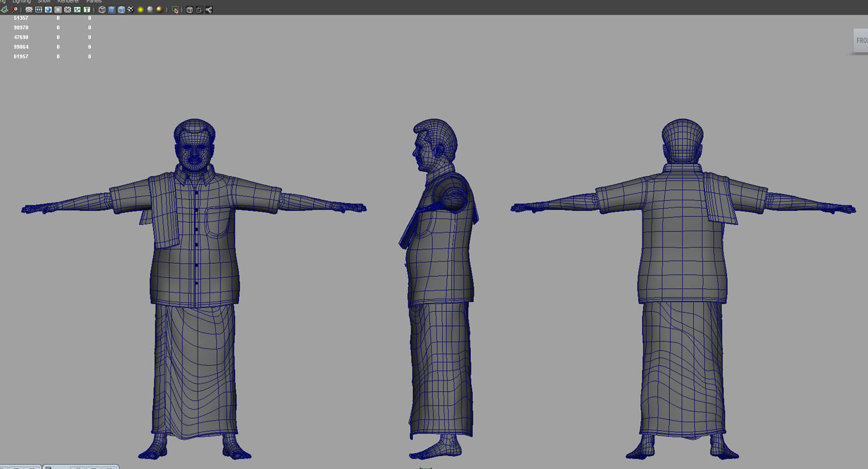Viewport: 868px width, 469px height.
Task: Open the Panels menu
Action: (x=94, y=2)
